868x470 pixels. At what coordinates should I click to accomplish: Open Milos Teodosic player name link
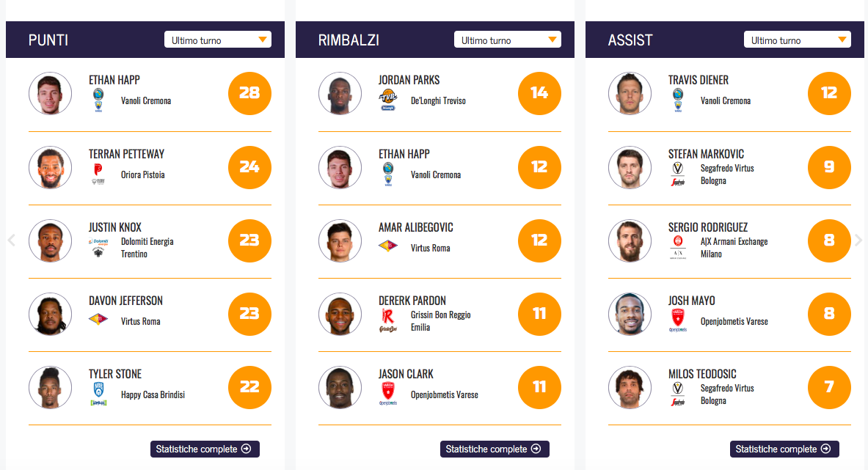(x=701, y=374)
